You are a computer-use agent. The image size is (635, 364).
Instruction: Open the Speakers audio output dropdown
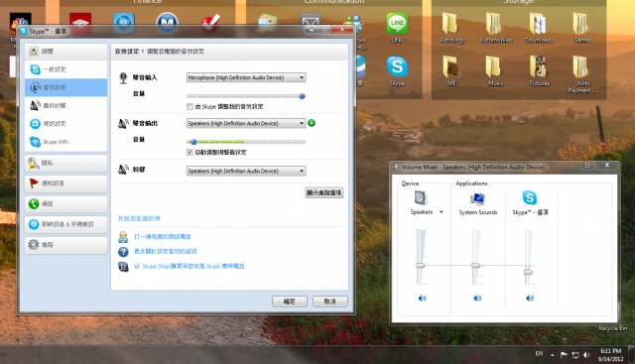tap(246, 123)
